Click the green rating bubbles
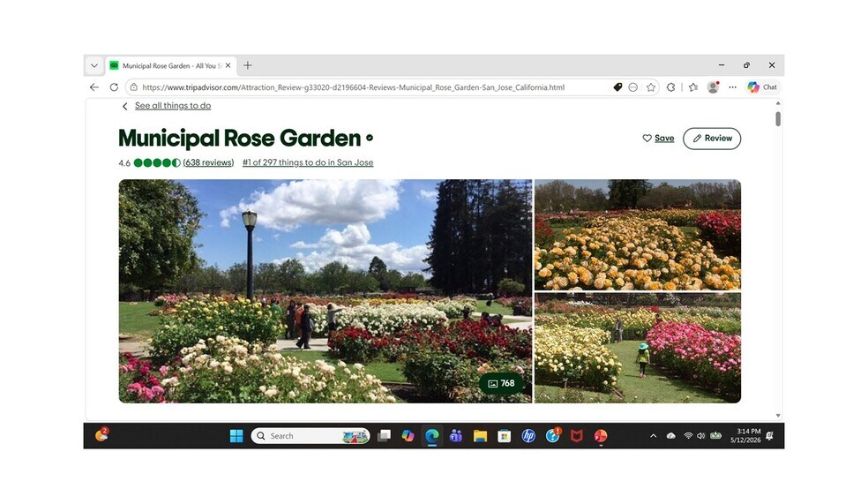Image resolution: width=868 pixels, height=489 pixels. click(157, 162)
